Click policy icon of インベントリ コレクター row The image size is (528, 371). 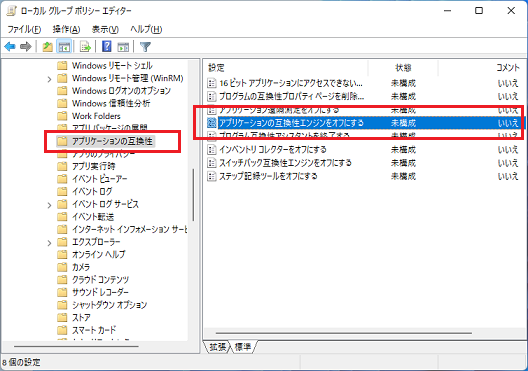pos(211,149)
